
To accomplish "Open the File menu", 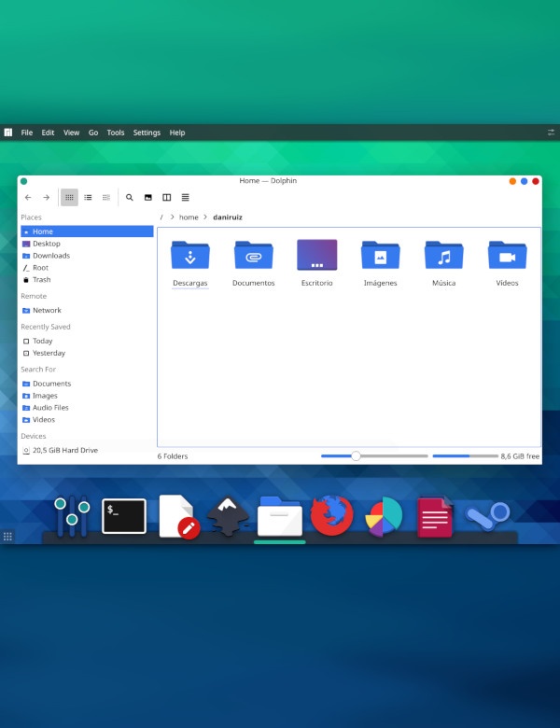I will pos(27,133).
